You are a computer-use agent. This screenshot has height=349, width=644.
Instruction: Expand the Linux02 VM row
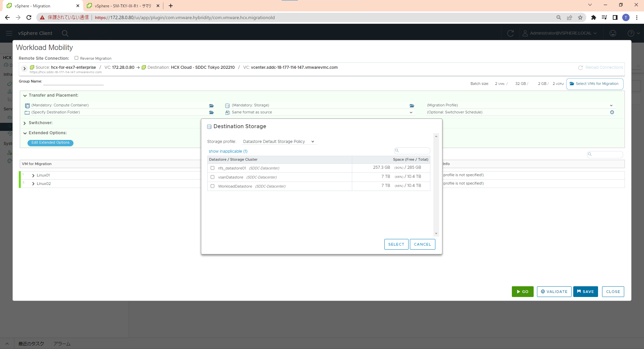[x=33, y=184]
